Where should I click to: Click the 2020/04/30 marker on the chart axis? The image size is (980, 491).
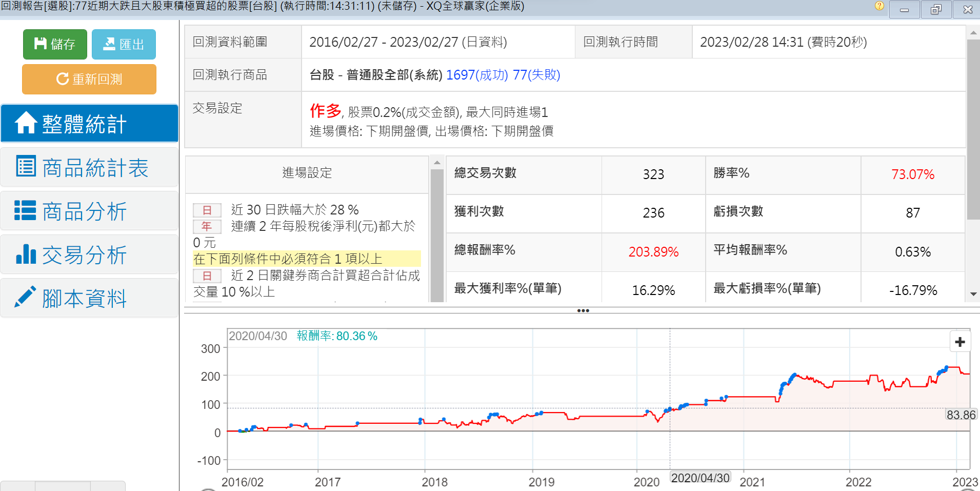point(700,478)
